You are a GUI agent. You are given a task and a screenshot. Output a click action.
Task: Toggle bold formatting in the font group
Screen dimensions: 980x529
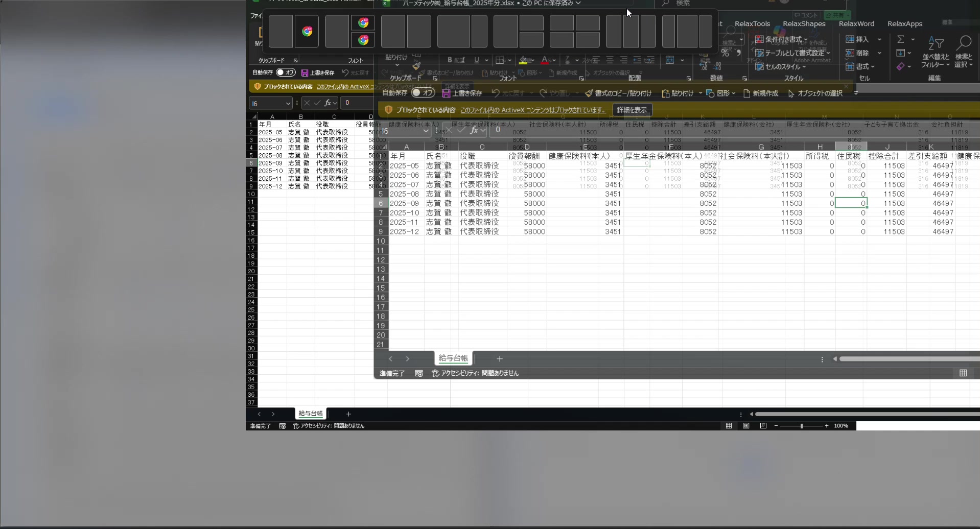(450, 60)
